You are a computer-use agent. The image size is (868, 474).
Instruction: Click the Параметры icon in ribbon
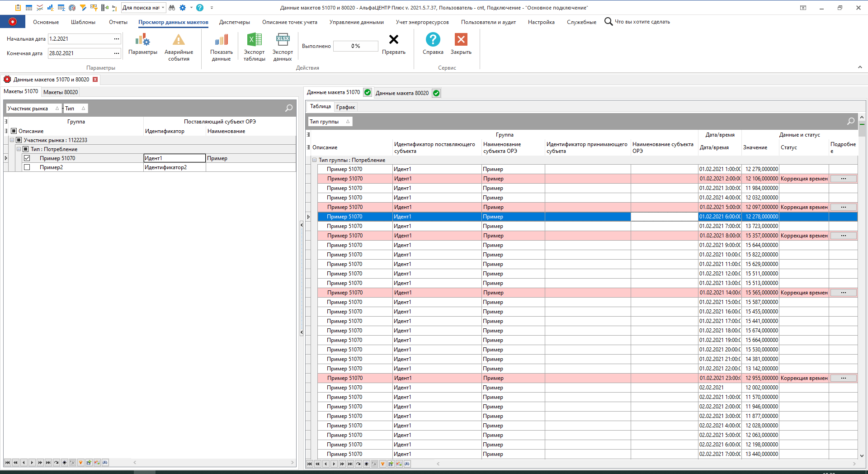tap(142, 40)
